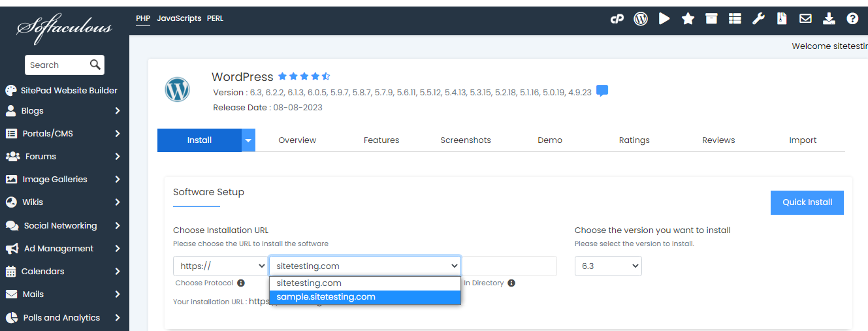This screenshot has width=868, height=331.
Task: Open the Wikis sidebar category
Action: (65, 202)
